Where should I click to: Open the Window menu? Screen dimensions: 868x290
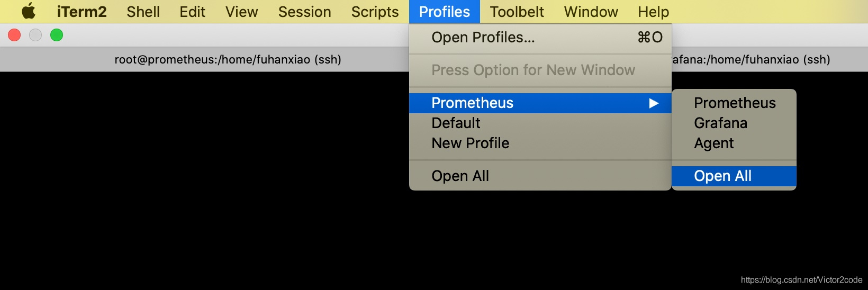coord(591,12)
